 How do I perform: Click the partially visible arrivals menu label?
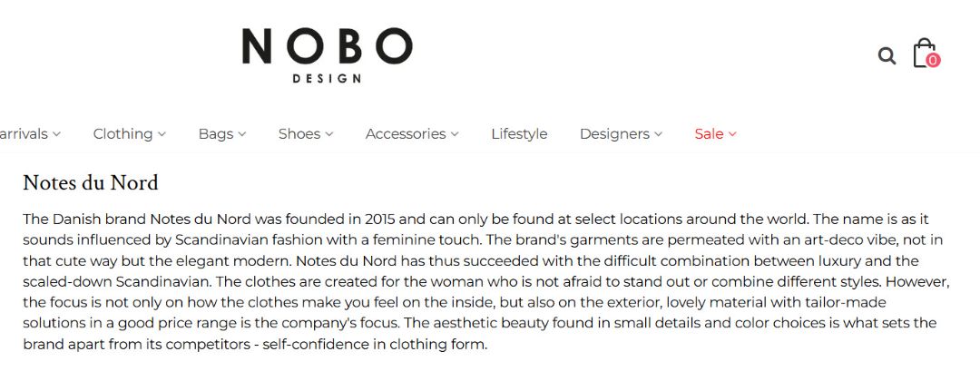23,134
